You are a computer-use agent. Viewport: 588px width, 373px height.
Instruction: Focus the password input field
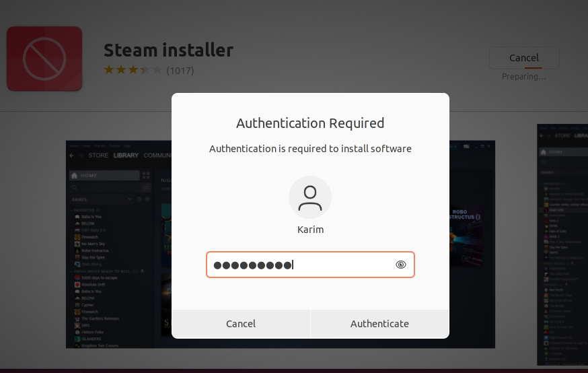point(310,265)
